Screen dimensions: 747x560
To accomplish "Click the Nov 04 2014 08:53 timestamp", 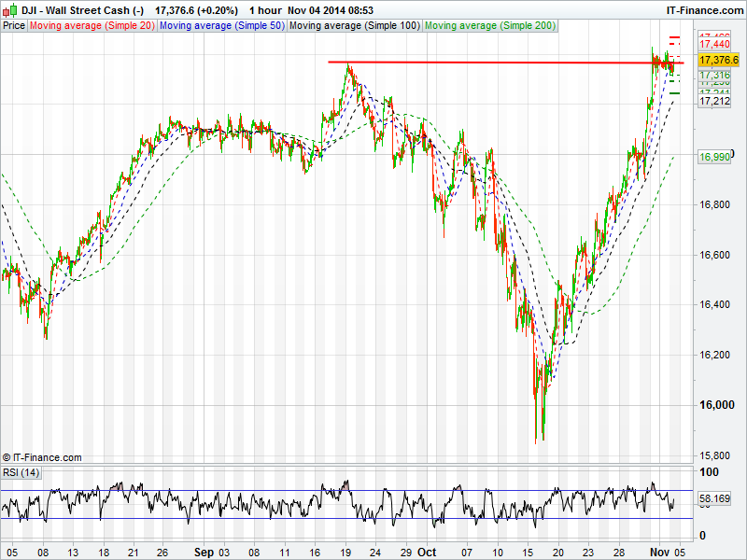I will 331,10.
